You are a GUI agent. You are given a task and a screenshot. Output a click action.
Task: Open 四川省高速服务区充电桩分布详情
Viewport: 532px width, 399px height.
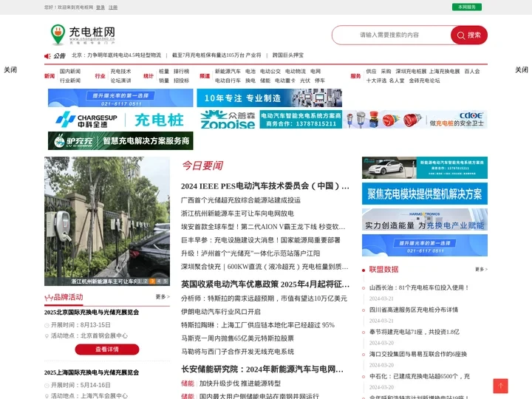point(414,310)
